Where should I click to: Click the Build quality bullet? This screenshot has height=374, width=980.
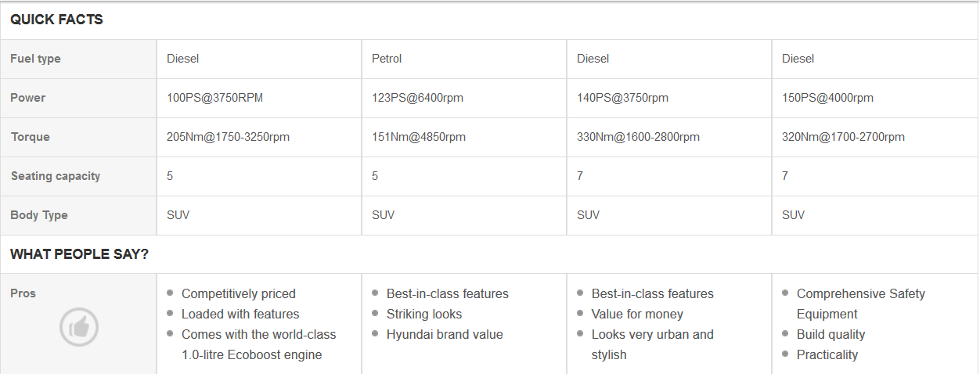(831, 335)
